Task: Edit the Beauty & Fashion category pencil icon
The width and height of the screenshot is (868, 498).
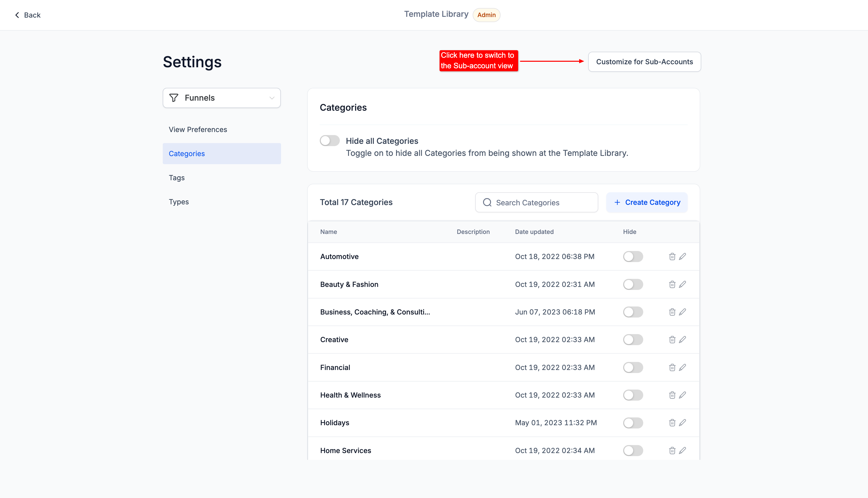Action: coord(683,284)
